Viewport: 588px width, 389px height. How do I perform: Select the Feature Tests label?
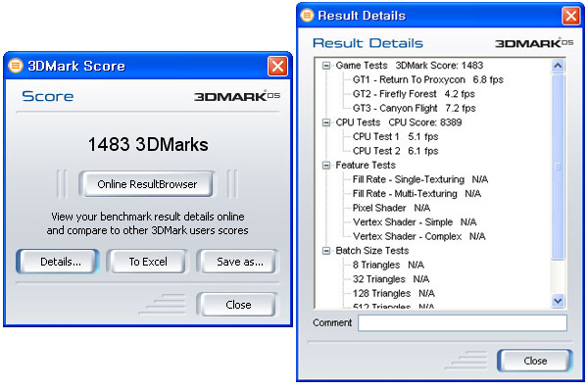click(x=366, y=166)
